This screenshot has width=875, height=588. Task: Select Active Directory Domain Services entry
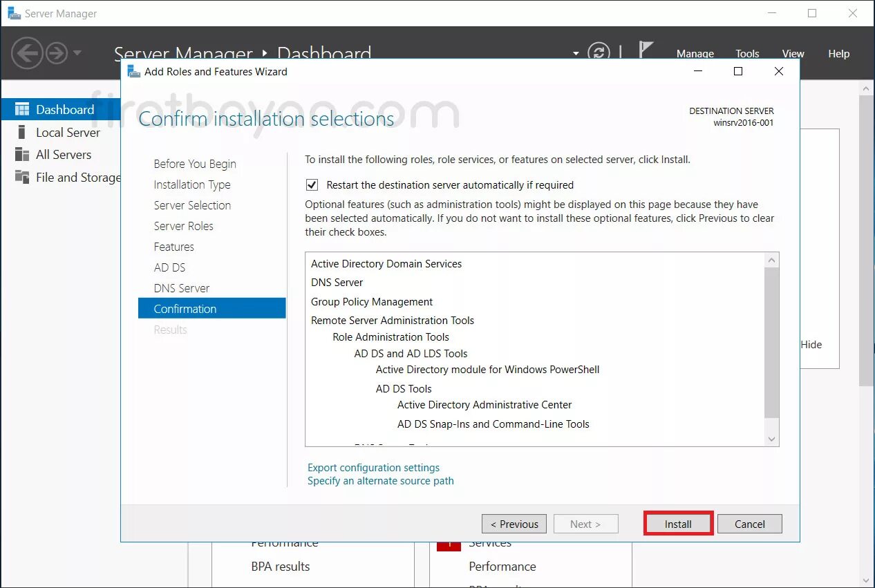(x=386, y=264)
